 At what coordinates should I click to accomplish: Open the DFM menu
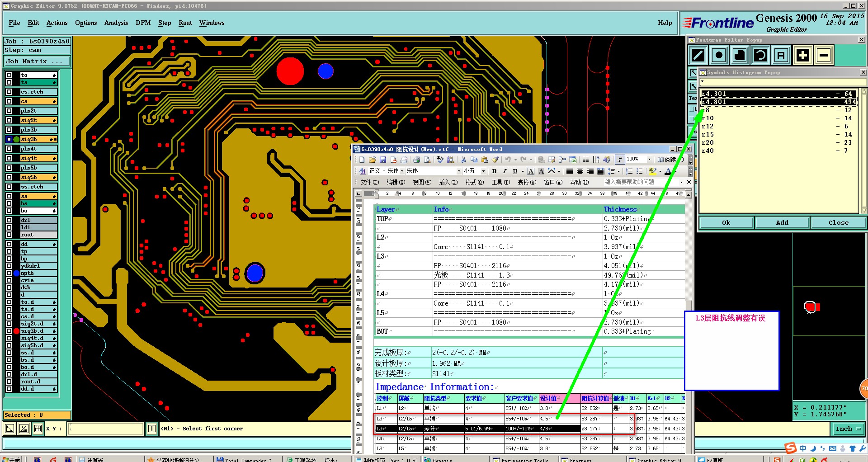(143, 23)
